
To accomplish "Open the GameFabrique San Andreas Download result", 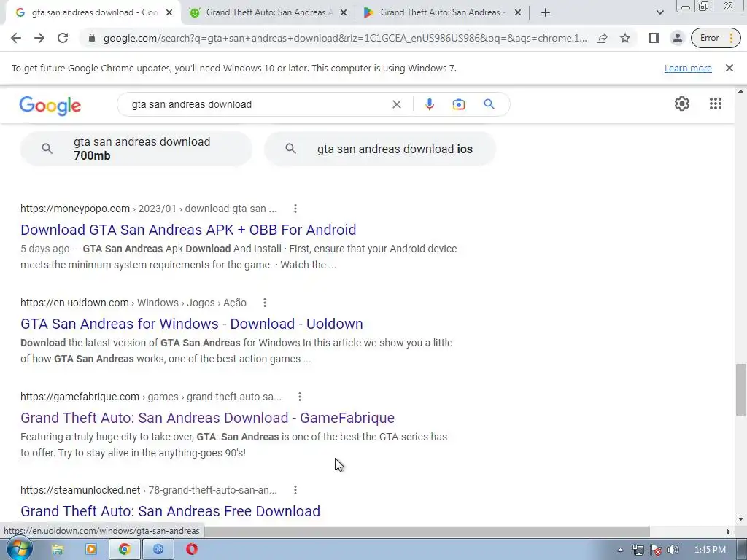I will point(207,418).
